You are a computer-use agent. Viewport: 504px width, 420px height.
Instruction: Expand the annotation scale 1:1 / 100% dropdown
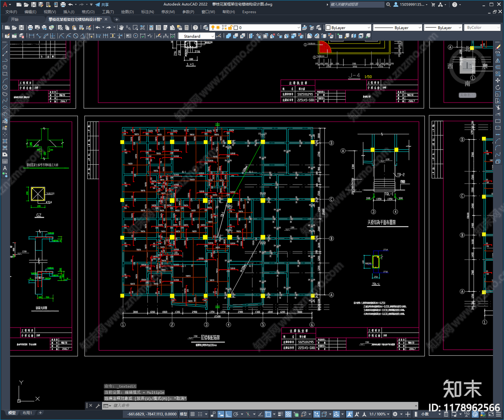coord(380,414)
